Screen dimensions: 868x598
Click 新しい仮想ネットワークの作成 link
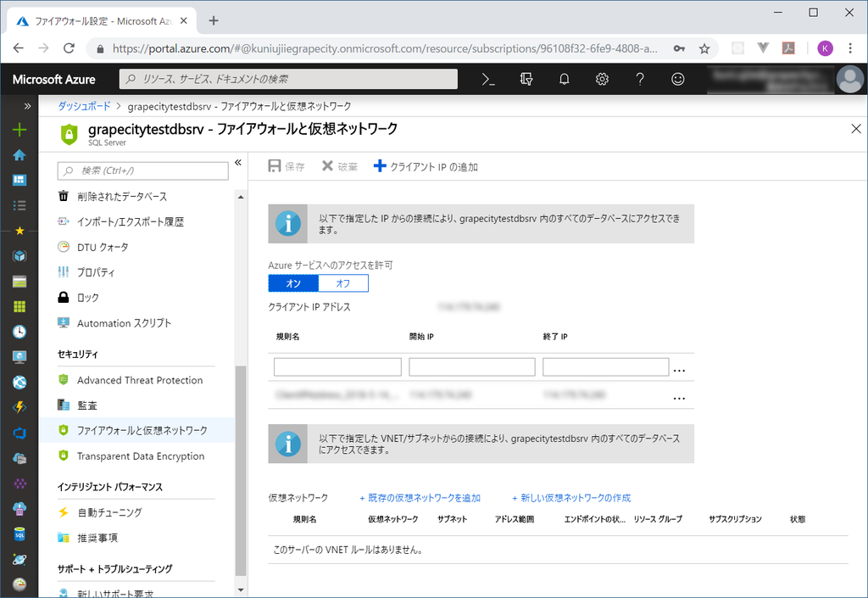(571, 498)
